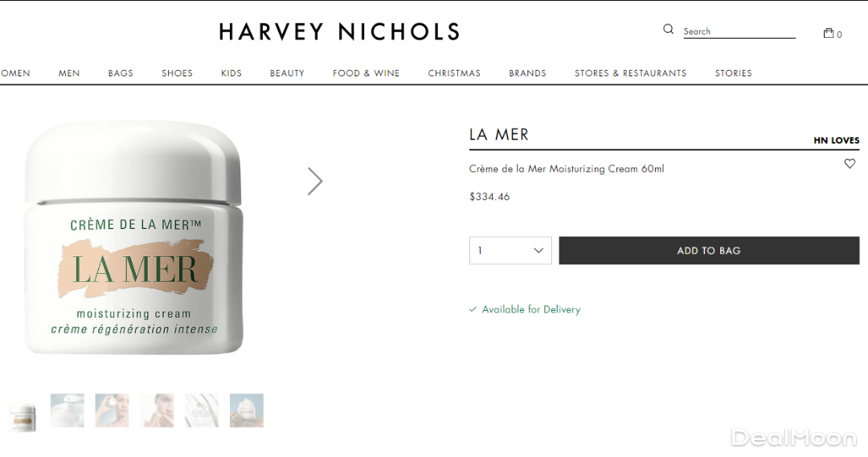Viewport: 868px width, 457px height.
Task: Open the quantity dropdown
Action: (510, 251)
